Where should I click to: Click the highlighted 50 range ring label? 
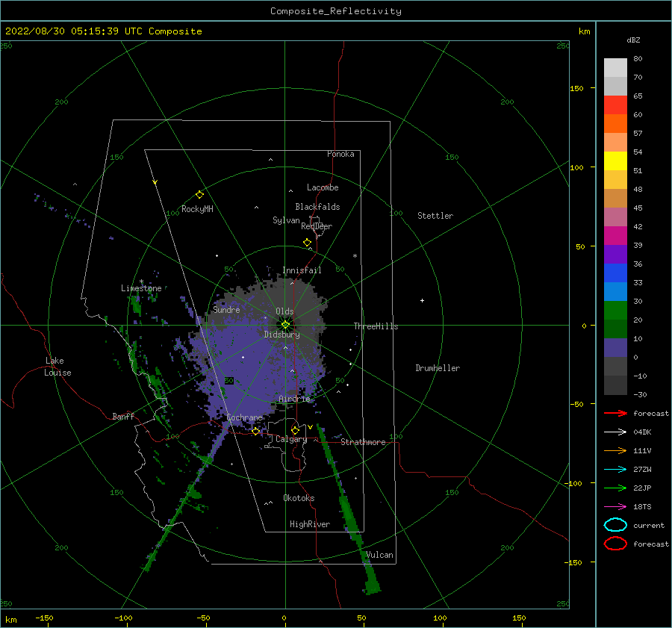click(229, 381)
